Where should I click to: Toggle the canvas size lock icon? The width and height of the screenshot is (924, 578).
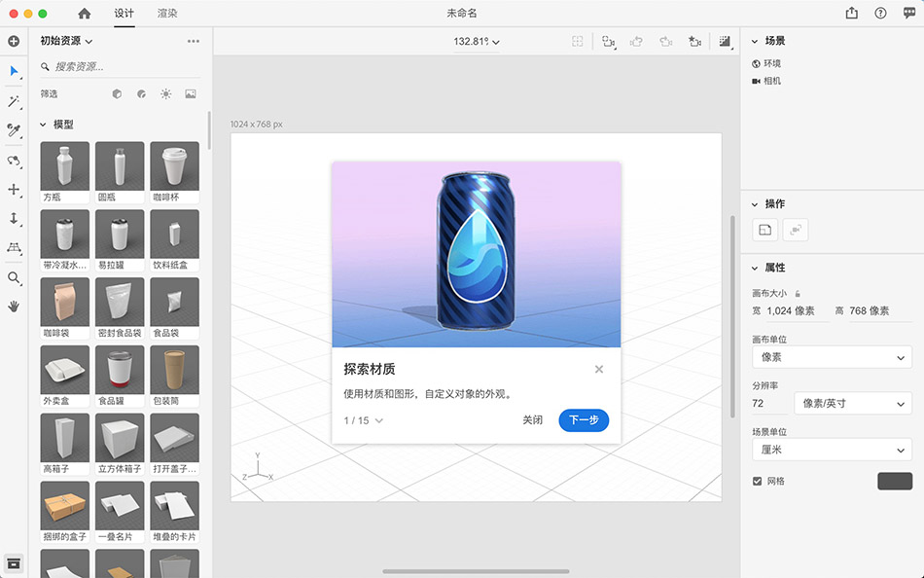click(x=798, y=293)
